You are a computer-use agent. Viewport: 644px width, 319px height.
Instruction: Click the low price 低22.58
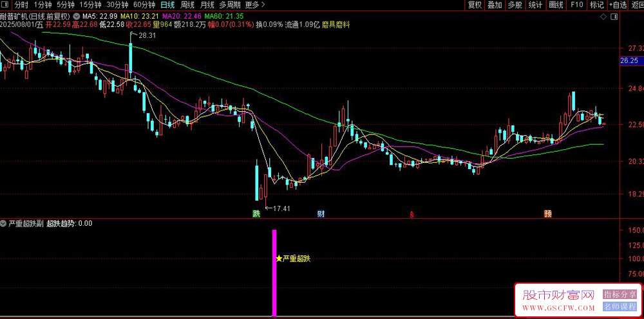coord(111,24)
